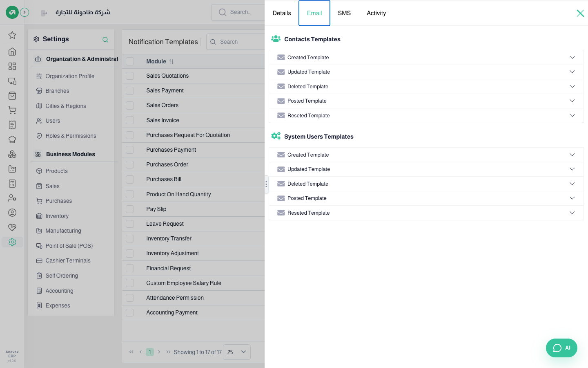Click the Anevex logo icon
The height and width of the screenshot is (368, 588).
[x=12, y=12]
